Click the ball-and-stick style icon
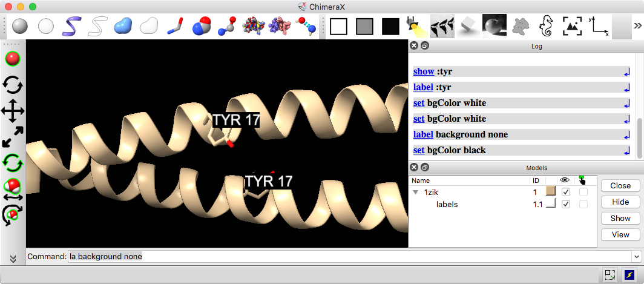The height and width of the screenshot is (284, 644). point(226,26)
